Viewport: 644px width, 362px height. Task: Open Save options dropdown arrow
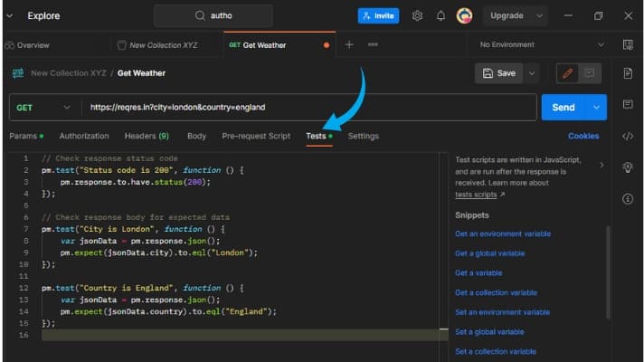532,73
